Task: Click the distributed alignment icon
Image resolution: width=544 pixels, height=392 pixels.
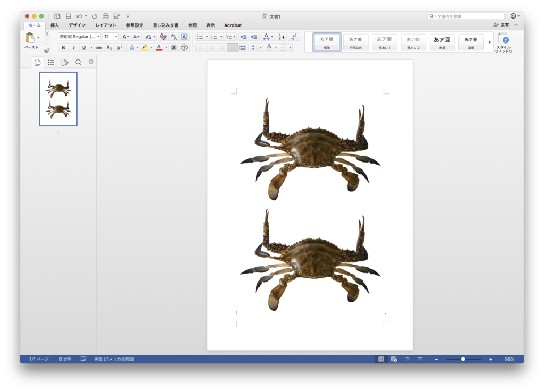Action: click(243, 47)
